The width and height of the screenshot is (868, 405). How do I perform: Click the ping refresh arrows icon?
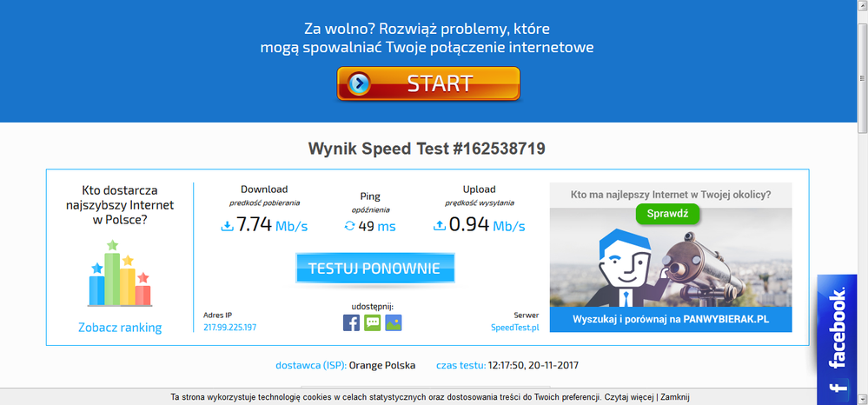pyautogui.click(x=349, y=226)
